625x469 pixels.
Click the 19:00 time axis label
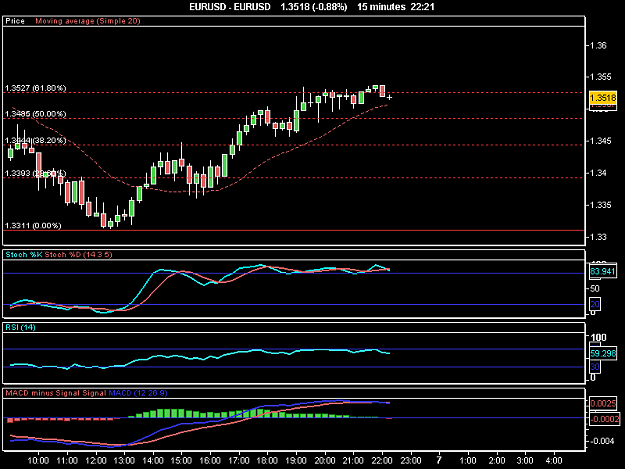coord(296,461)
